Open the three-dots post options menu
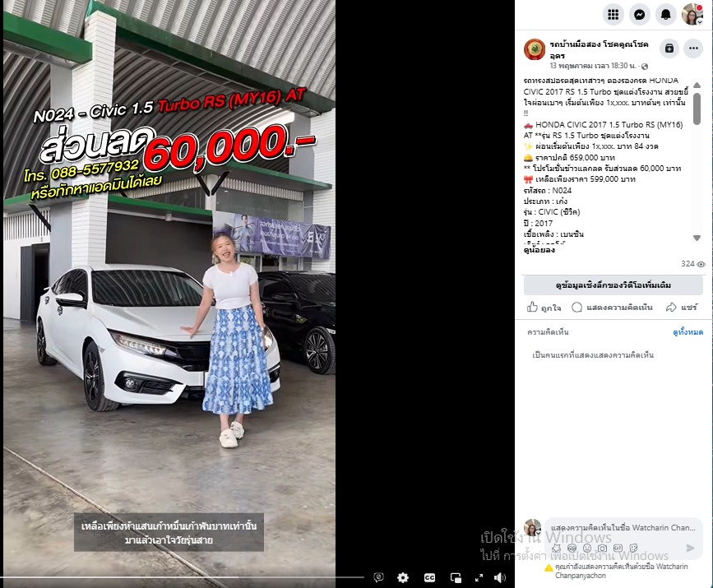713x588 pixels. coord(693,49)
